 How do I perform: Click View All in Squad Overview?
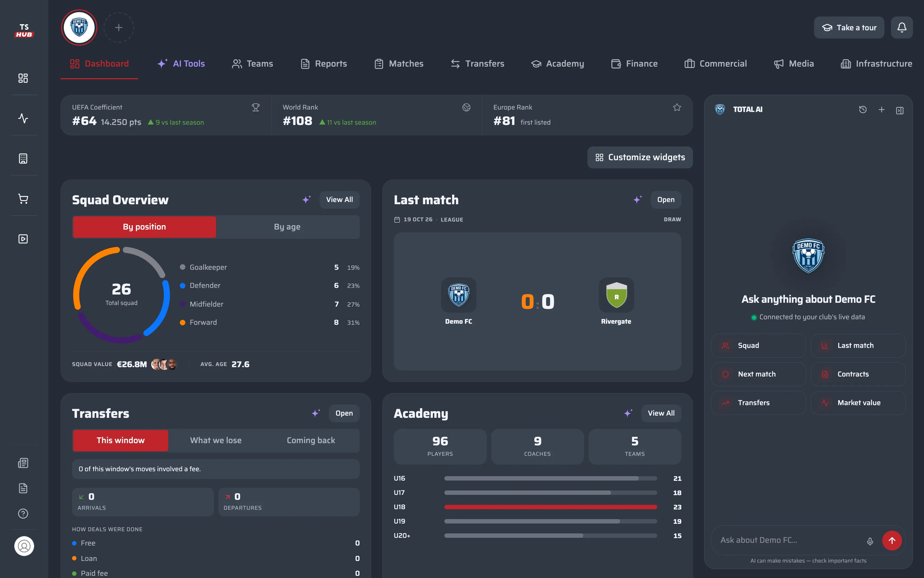(339, 200)
